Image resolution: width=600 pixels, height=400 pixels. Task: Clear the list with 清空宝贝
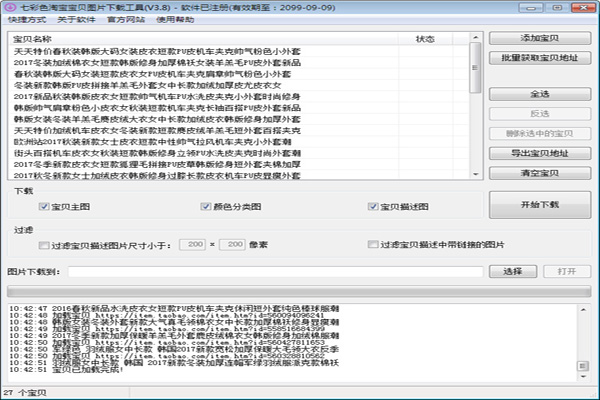[540, 171]
